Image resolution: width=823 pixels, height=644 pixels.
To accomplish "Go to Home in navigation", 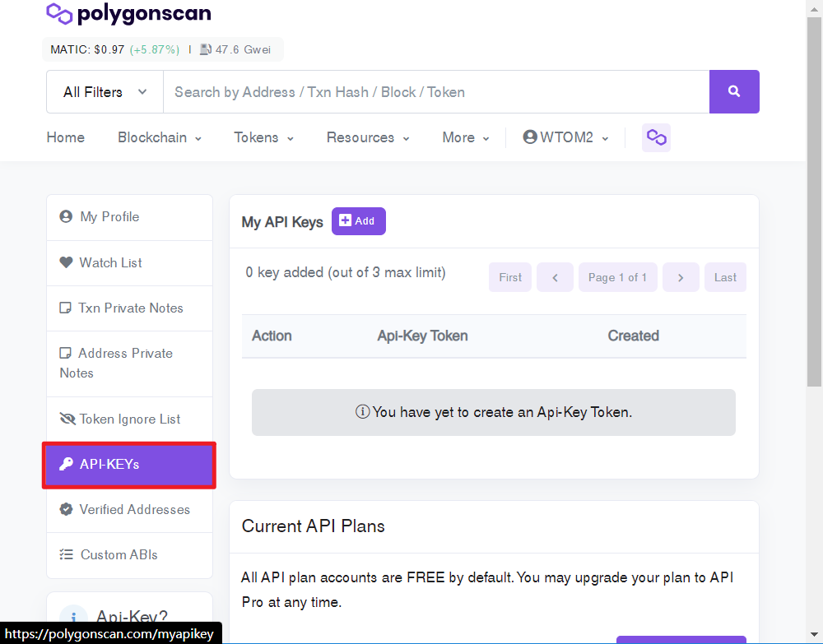I will coord(66,137).
